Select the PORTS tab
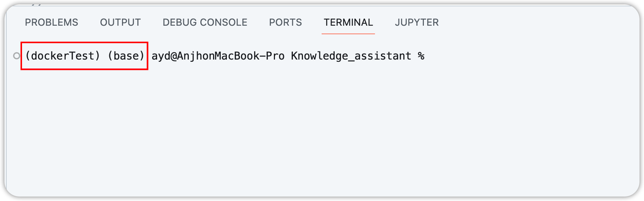This screenshot has height=201, width=644. tap(285, 22)
